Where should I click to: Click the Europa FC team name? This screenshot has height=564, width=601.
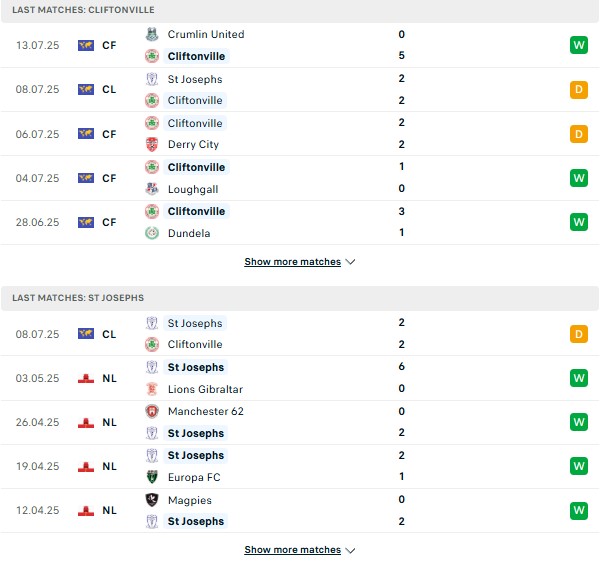click(x=194, y=477)
